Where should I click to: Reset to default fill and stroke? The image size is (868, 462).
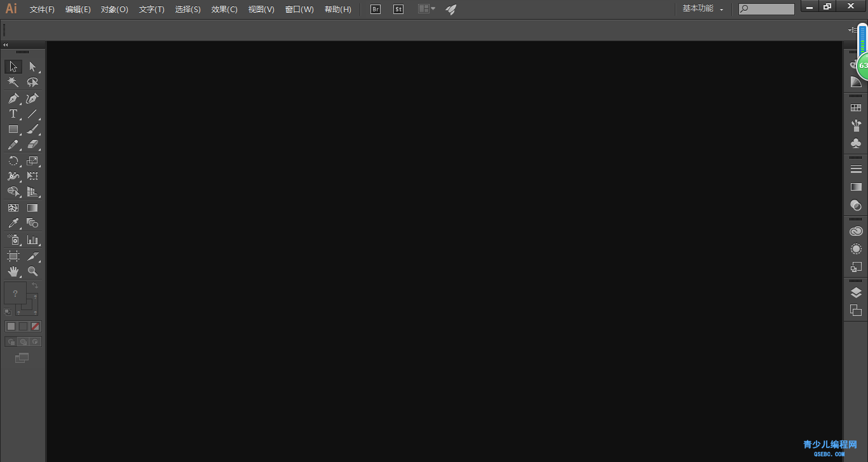click(x=8, y=311)
